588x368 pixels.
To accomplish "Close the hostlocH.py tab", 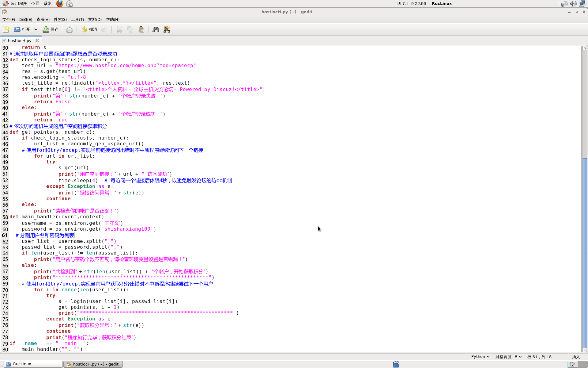I will [37, 40].
